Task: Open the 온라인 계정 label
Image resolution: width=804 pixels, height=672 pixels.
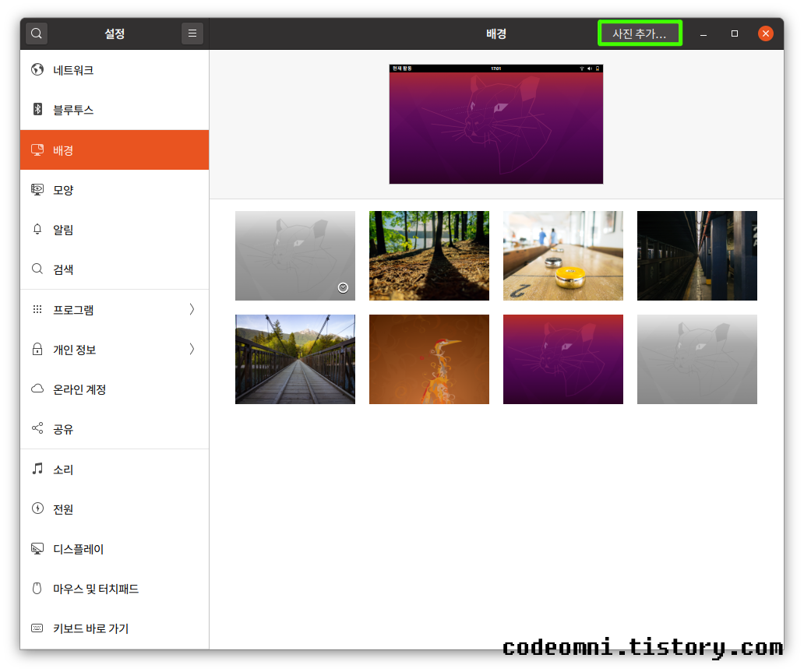Action: coord(79,389)
